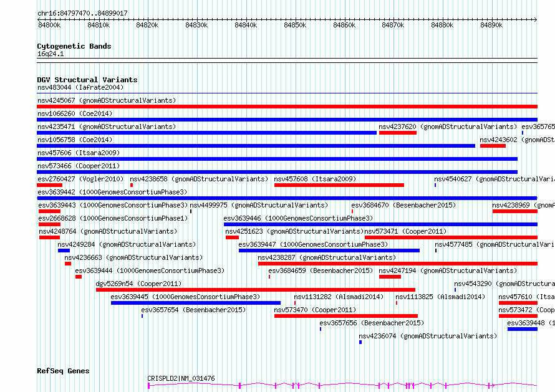Click the nsv573466 (Cooper2011) label

point(79,166)
